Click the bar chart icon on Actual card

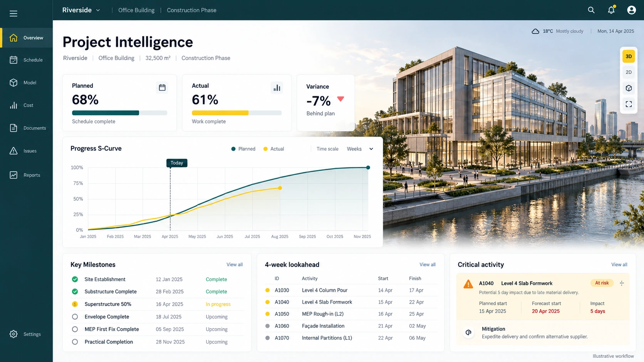point(277,88)
